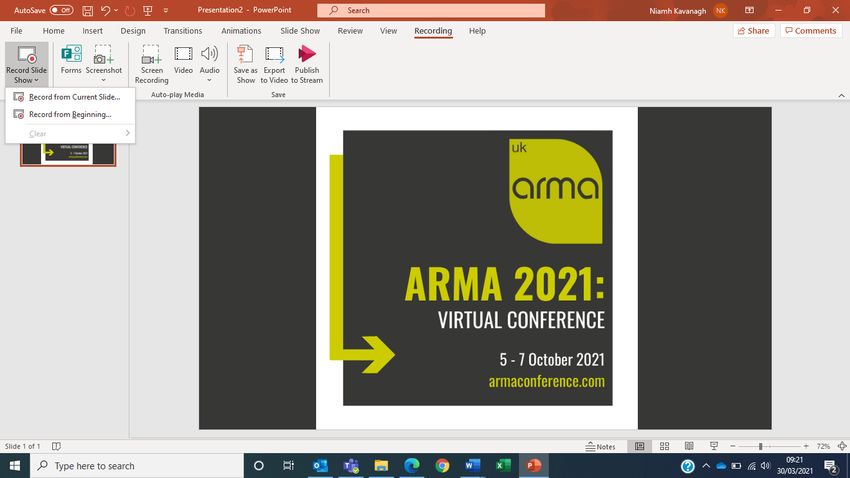This screenshot has height=478, width=850.
Task: Open the File tab
Action: pos(16,31)
